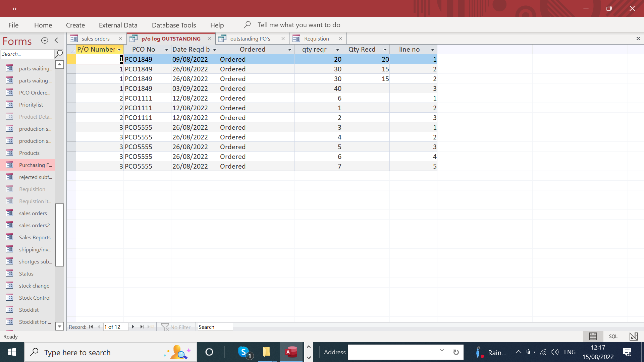Open Ordered column filter dropdown
The image size is (644, 362).
tap(290, 50)
